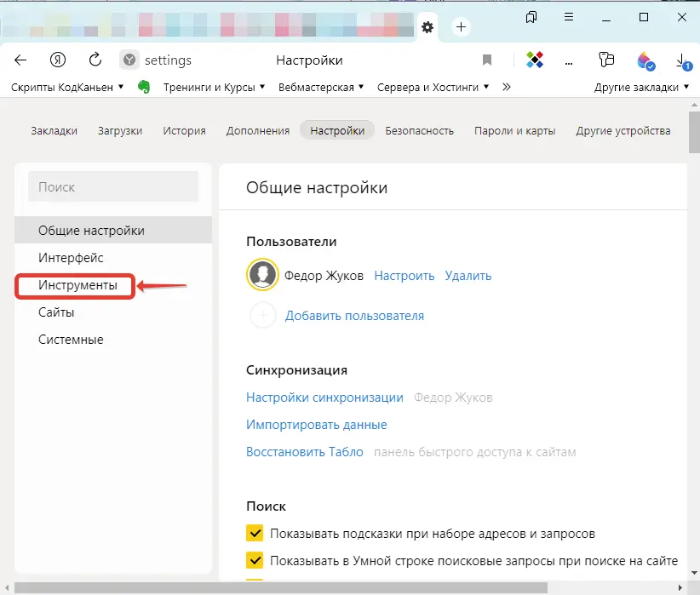Click 'Добавить пользователя' link

pyautogui.click(x=354, y=316)
